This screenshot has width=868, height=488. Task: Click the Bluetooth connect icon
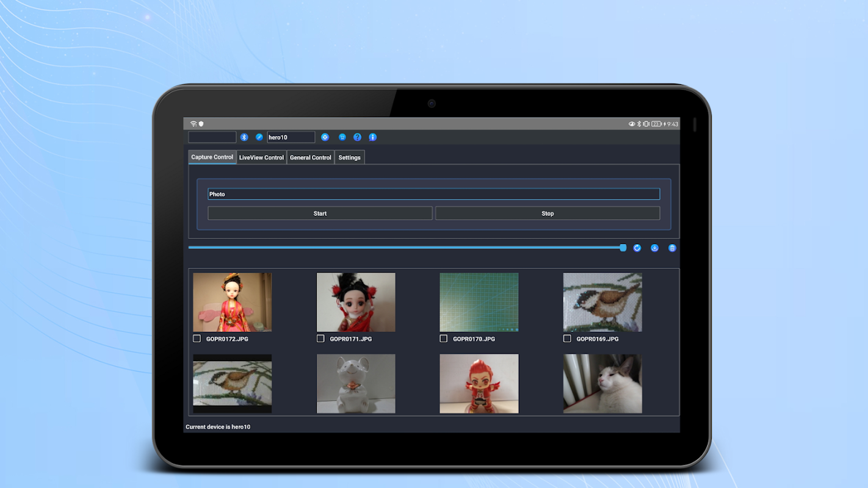tap(244, 137)
